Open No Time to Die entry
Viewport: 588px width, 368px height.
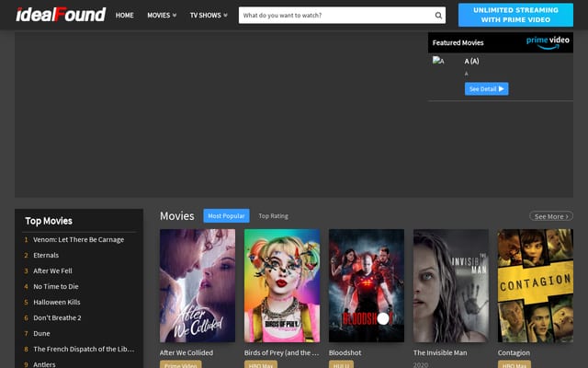tap(56, 286)
